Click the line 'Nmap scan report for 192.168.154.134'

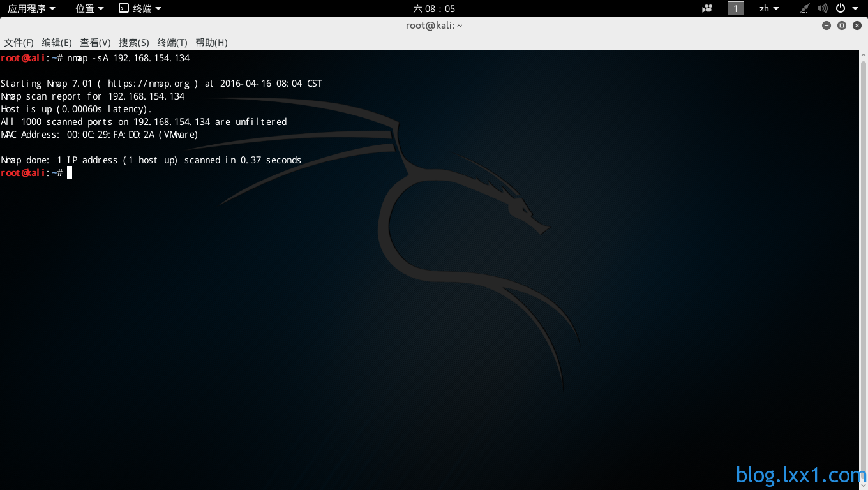(93, 96)
